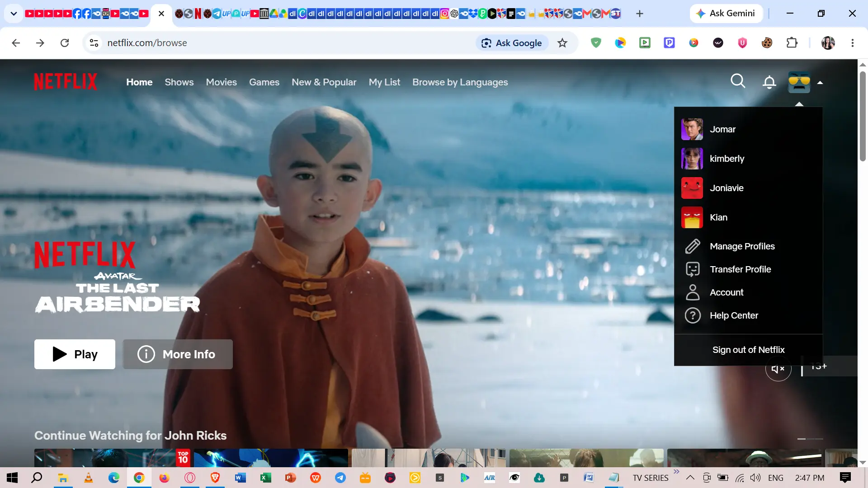Bookmark this tab with star icon
Viewport: 868px width, 488px height.
[562, 43]
